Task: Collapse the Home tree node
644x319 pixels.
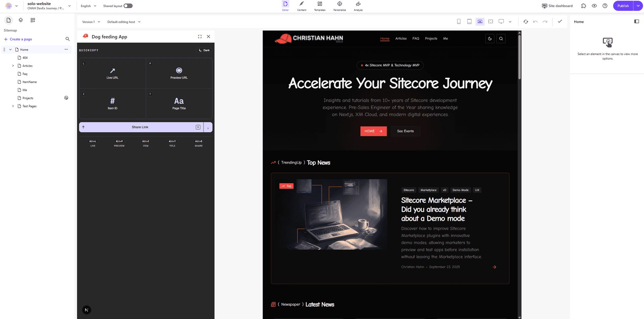Action: pos(10,50)
